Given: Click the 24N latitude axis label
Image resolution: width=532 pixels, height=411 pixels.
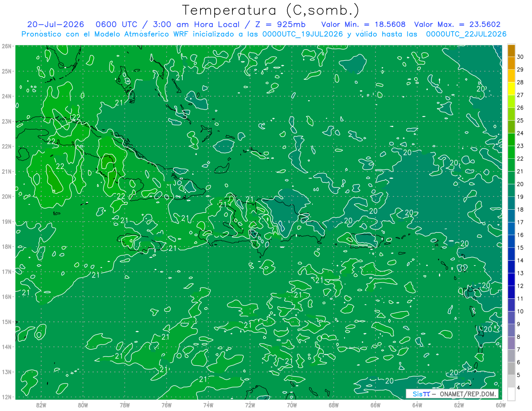Looking at the screenshot, I should pos(7,96).
